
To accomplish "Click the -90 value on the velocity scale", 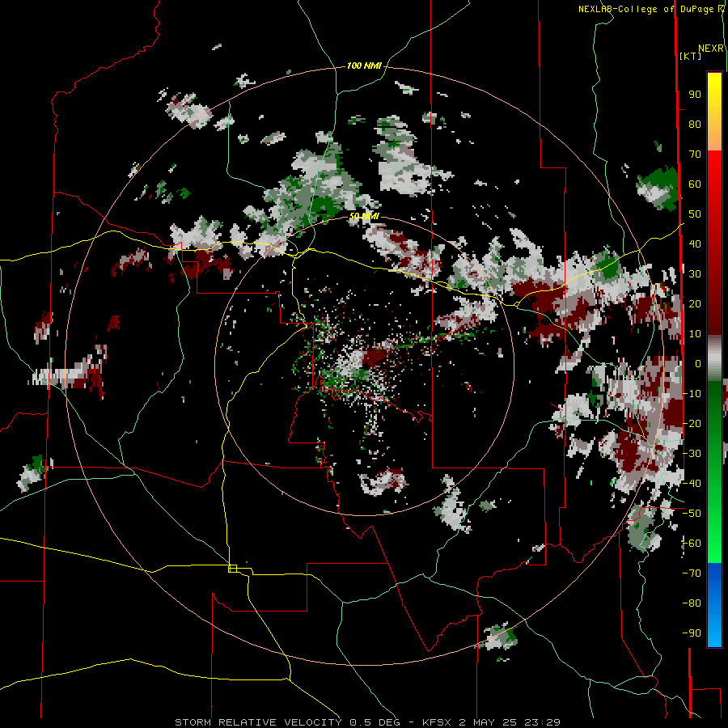I will [x=692, y=633].
